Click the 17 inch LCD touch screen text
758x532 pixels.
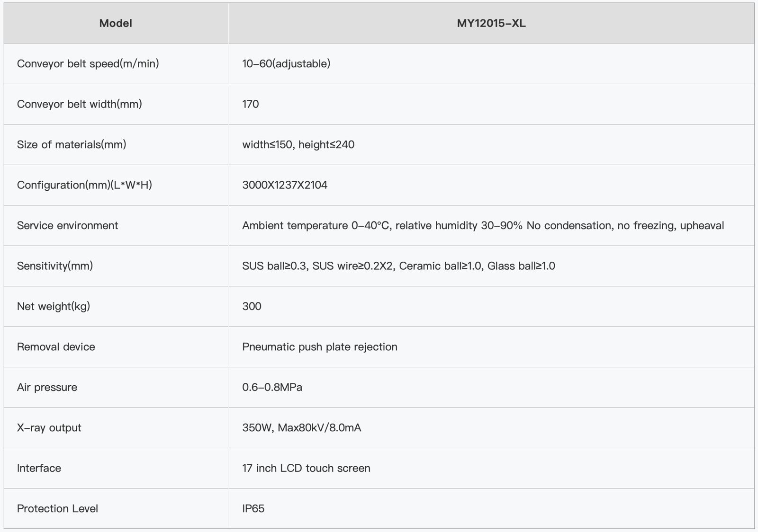306,468
